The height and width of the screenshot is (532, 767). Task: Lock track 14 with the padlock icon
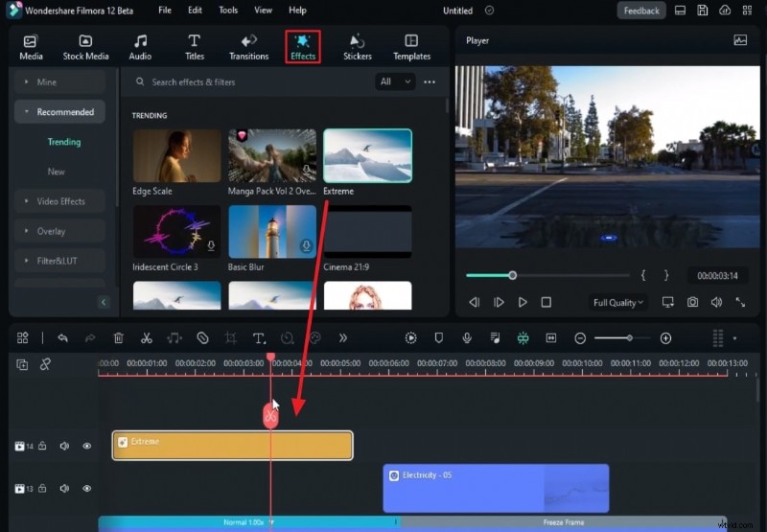[43, 446]
